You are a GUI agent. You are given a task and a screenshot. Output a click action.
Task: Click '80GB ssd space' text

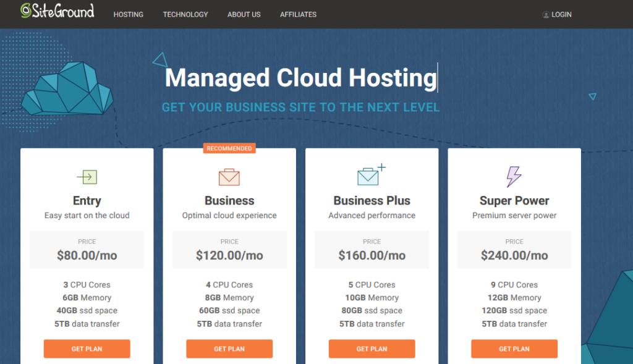pyautogui.click(x=372, y=311)
